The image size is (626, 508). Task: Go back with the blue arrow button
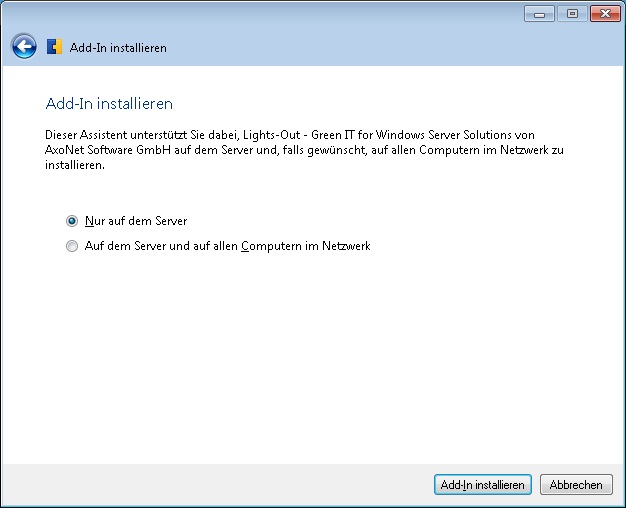point(24,47)
